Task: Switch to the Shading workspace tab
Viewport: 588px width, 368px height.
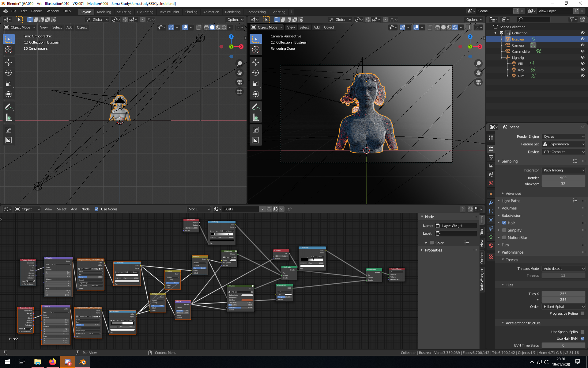Action: click(191, 12)
